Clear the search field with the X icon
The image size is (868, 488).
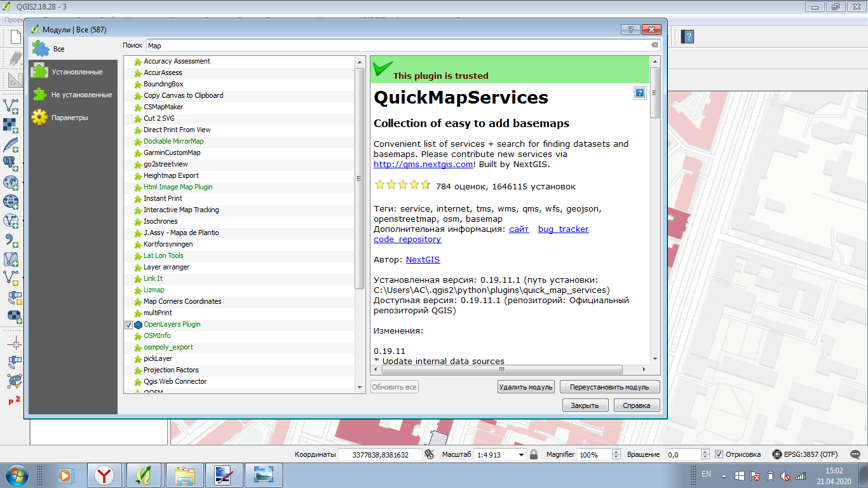click(x=654, y=46)
